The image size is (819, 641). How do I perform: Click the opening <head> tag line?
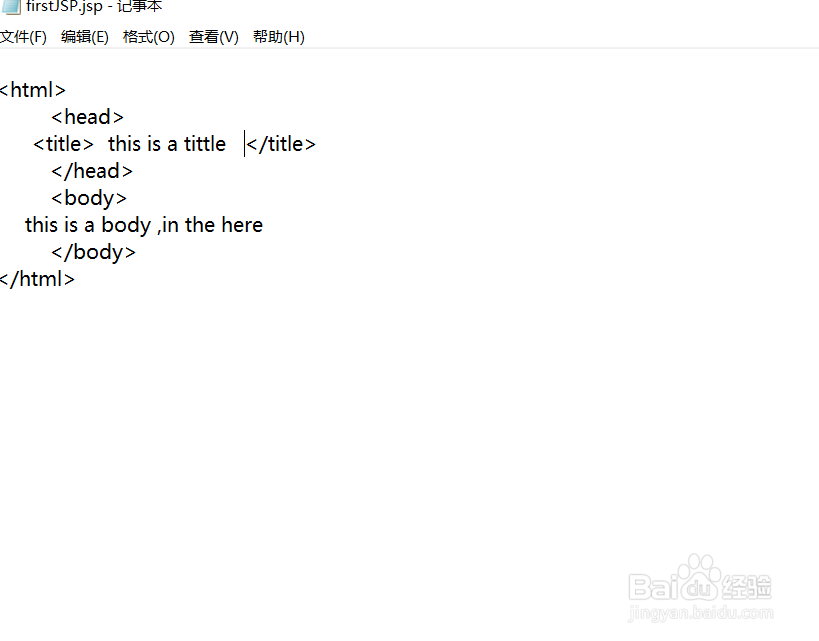click(88, 117)
